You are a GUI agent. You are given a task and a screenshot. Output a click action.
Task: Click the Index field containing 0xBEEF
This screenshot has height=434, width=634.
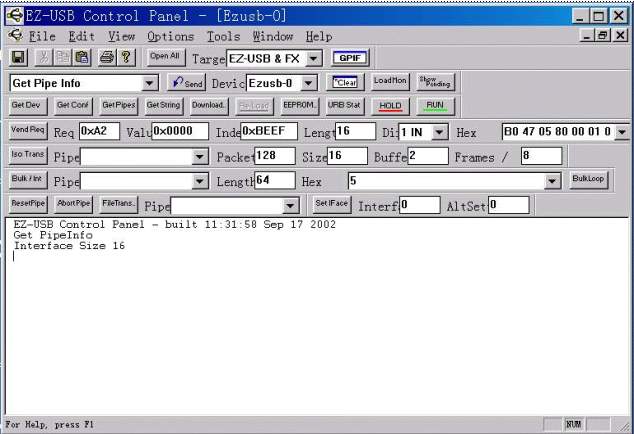(269, 131)
